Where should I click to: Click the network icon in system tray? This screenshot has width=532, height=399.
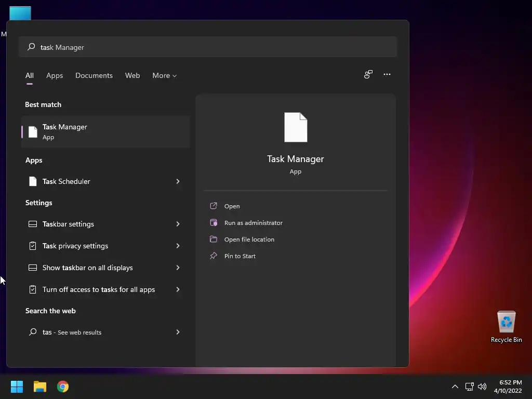click(470, 387)
